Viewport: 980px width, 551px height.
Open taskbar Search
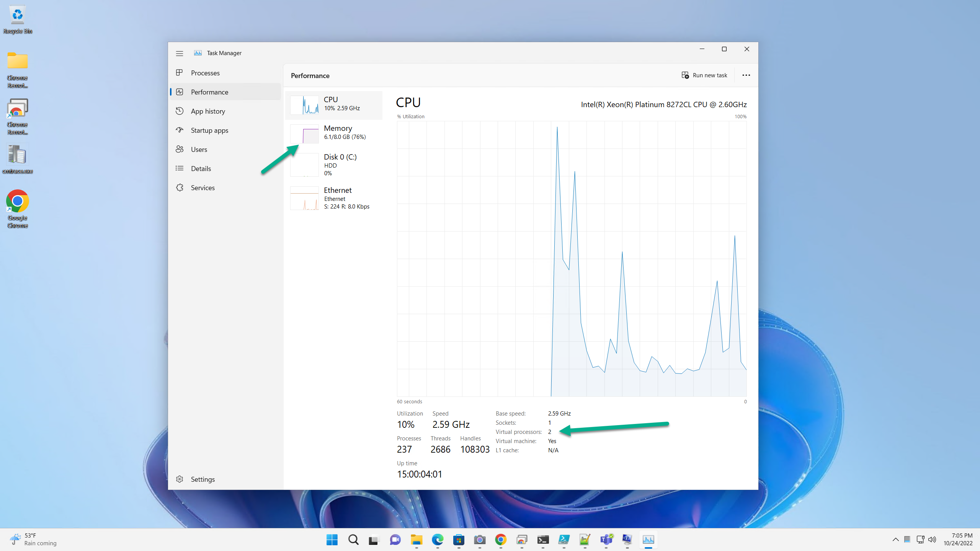(x=353, y=540)
